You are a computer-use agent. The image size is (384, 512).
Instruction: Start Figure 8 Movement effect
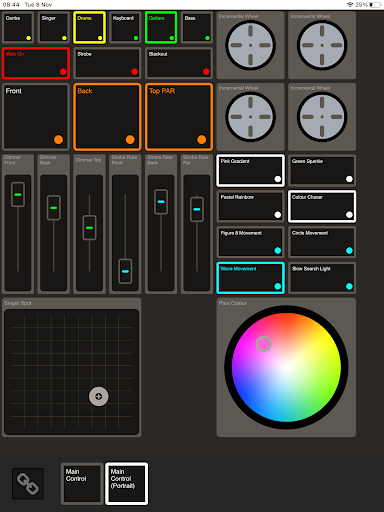tap(250, 242)
